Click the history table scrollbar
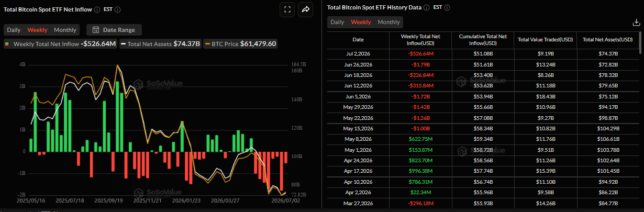The height and width of the screenshot is (212, 644). coord(640,42)
